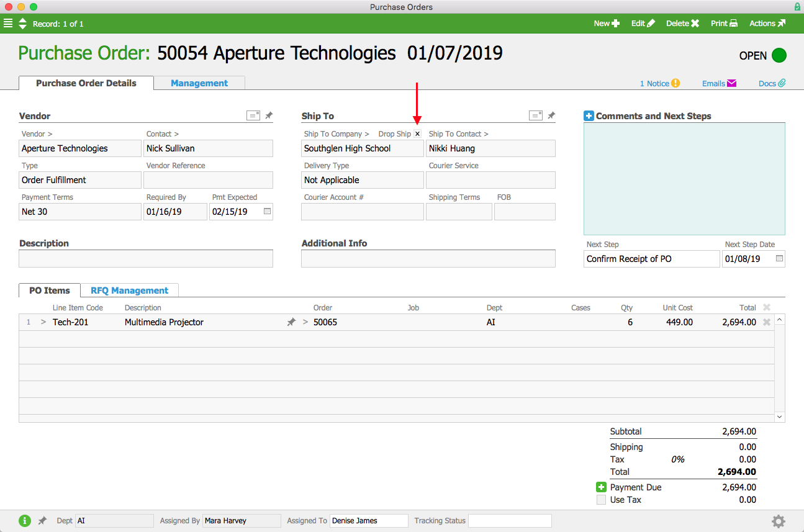Go to order 50065 with arrow
The image size is (804, 532).
pos(305,322)
